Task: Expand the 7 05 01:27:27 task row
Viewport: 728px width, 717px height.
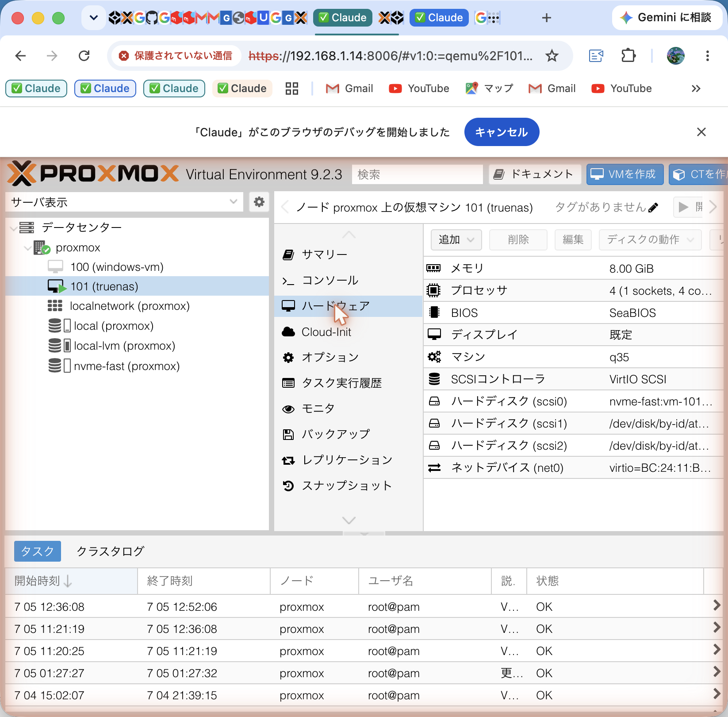Action: pyautogui.click(x=717, y=672)
